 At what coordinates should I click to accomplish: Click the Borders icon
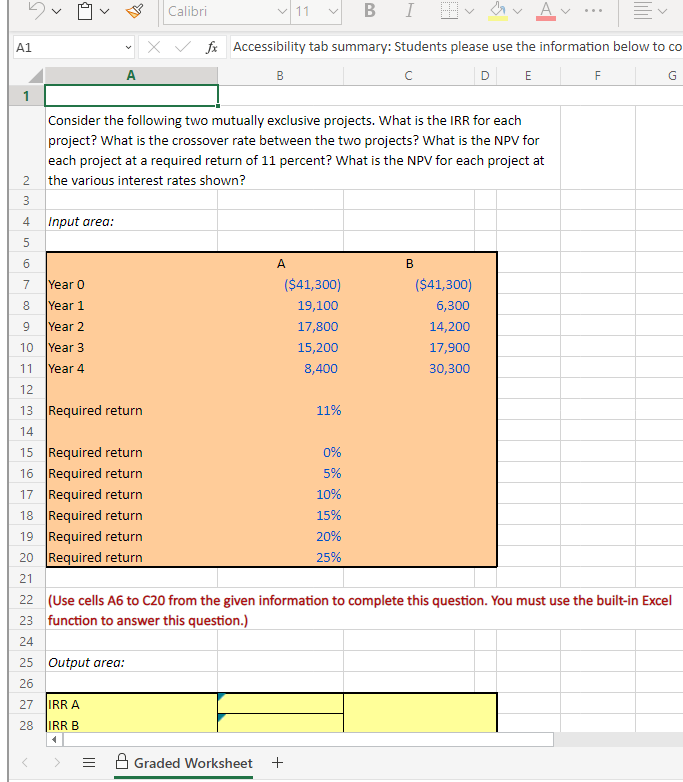click(x=449, y=10)
